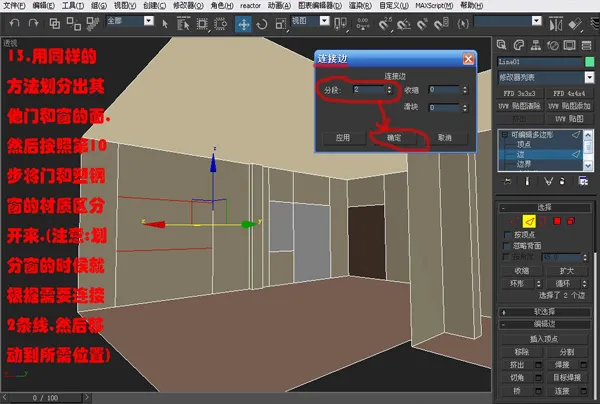Select the Rotate tool in toolbar

(262, 24)
